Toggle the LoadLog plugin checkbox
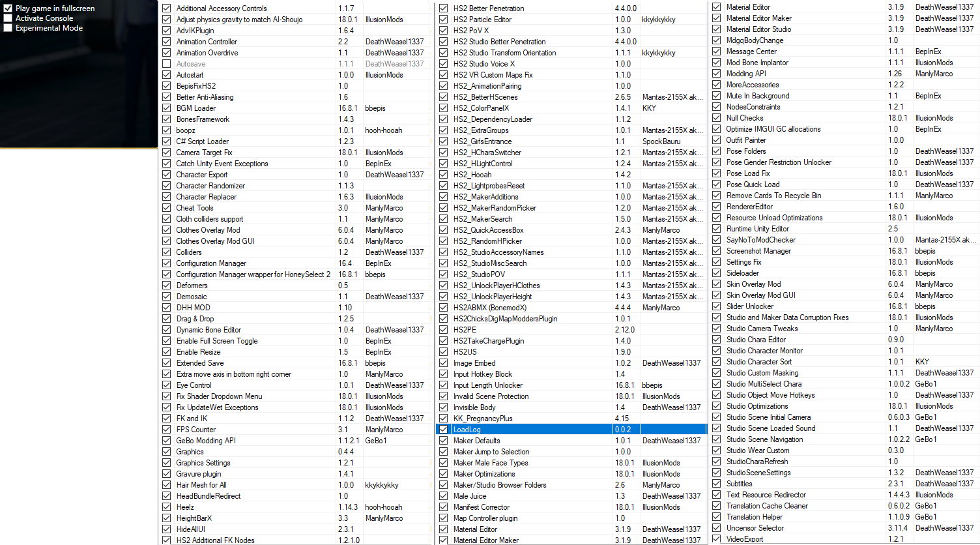 (x=444, y=430)
